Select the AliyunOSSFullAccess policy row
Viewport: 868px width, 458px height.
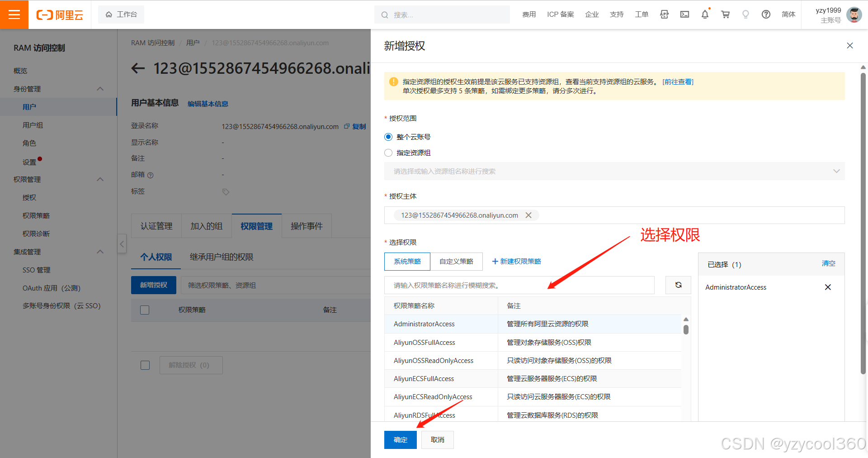(x=533, y=343)
